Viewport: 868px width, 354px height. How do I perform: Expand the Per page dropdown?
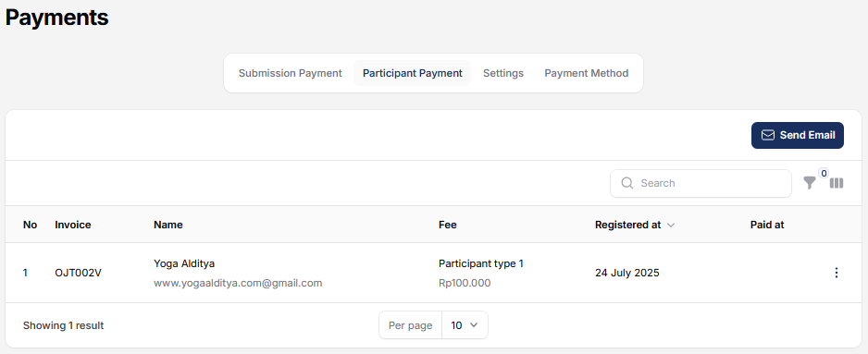point(465,325)
